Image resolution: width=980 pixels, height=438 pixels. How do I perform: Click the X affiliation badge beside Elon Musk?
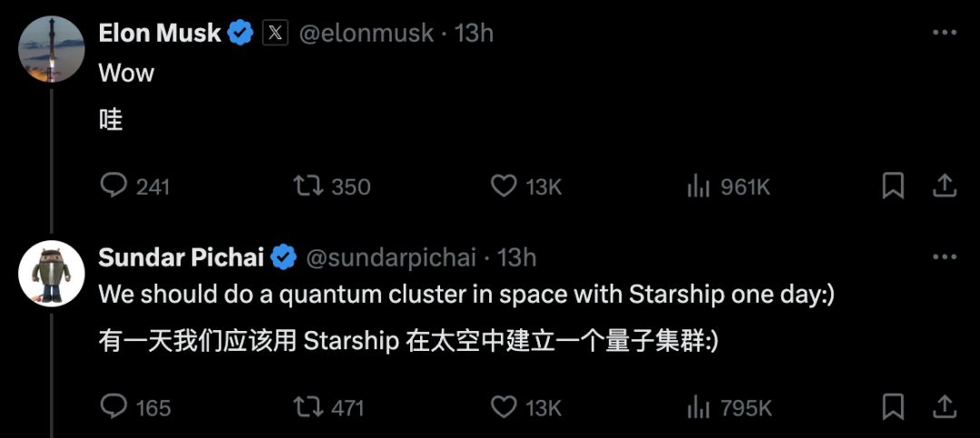point(275,34)
